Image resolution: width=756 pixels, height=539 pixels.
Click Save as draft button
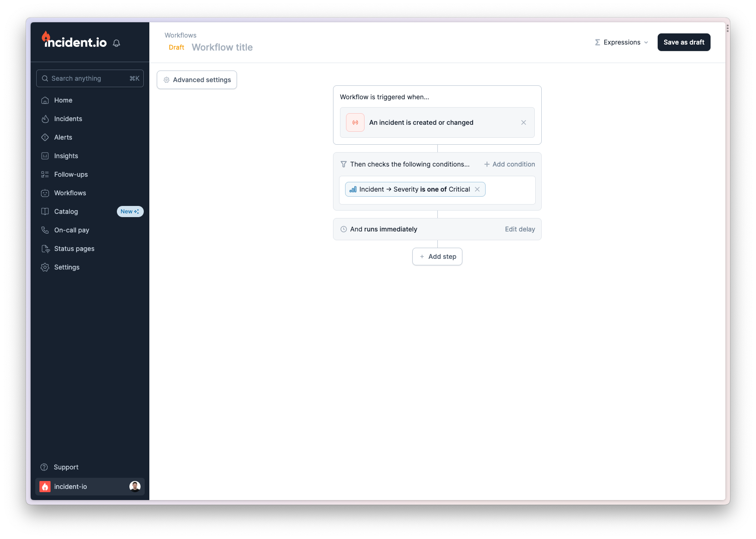pyautogui.click(x=684, y=42)
